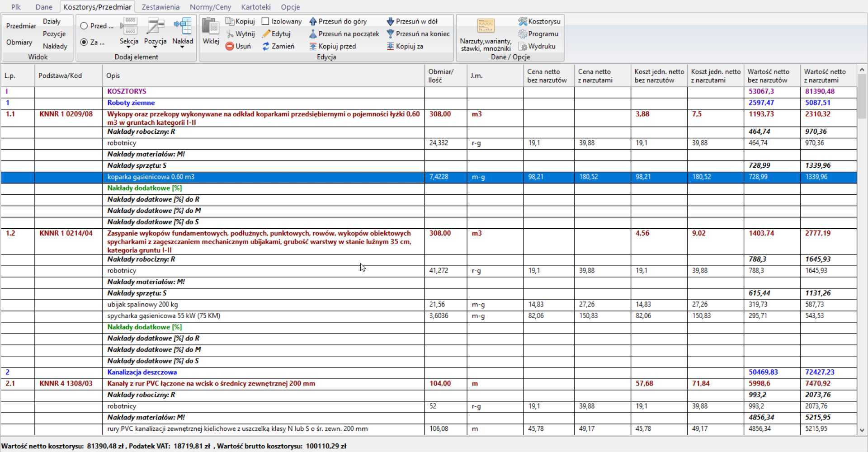The image size is (868, 452).
Task: Select spycharka gąsienicowa 55 kW row
Action: (429, 315)
